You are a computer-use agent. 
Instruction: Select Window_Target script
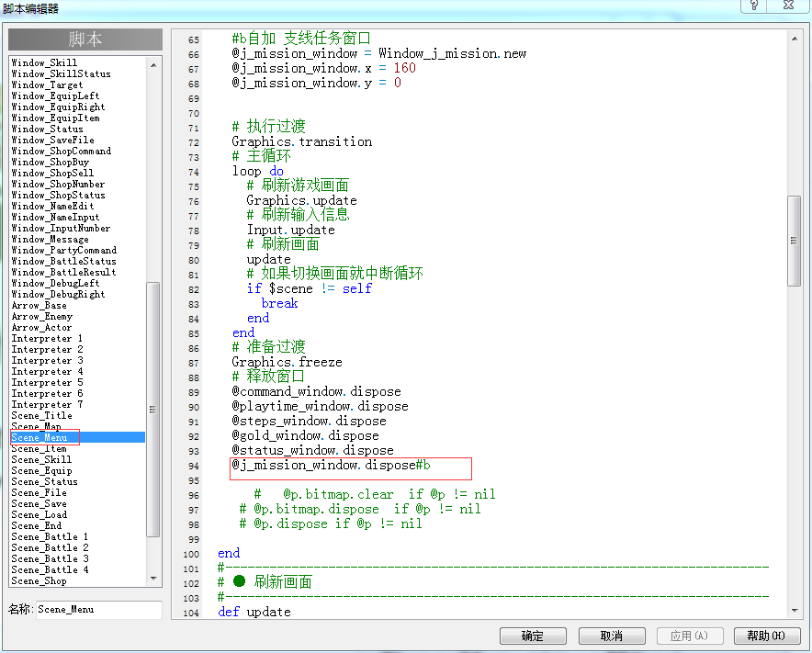click(47, 84)
